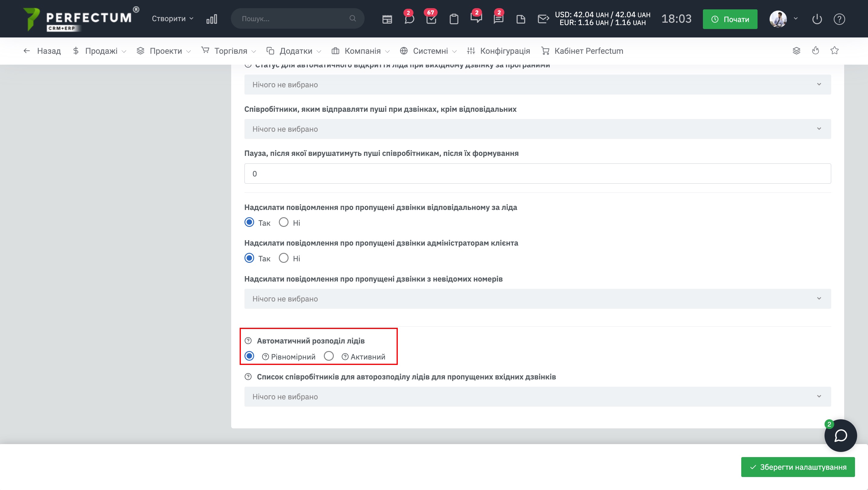Select Ні for responsible missed call notifications

click(x=284, y=222)
